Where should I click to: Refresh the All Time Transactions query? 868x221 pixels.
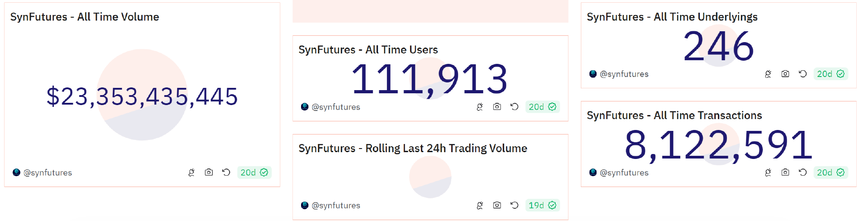coord(802,173)
